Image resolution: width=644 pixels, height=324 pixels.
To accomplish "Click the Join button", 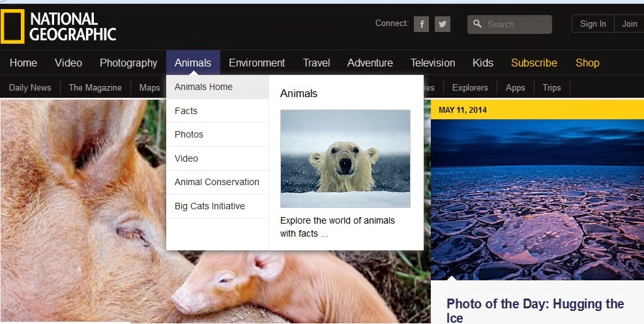I will coord(629,24).
